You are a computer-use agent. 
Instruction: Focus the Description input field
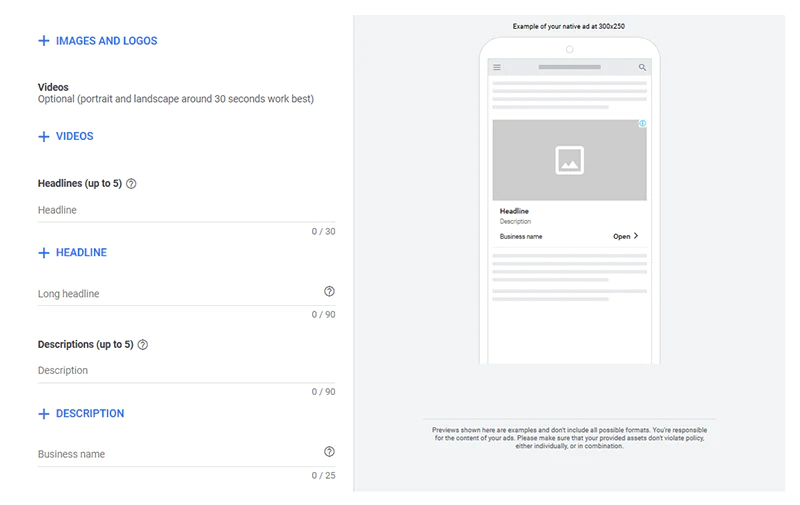tap(186, 370)
